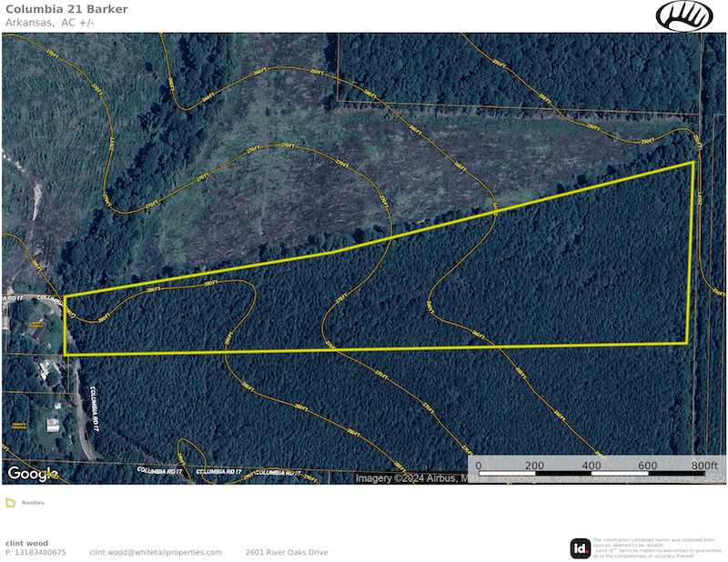Click the yellow Boundary legend icon
The height and width of the screenshot is (562, 728).
10,502
